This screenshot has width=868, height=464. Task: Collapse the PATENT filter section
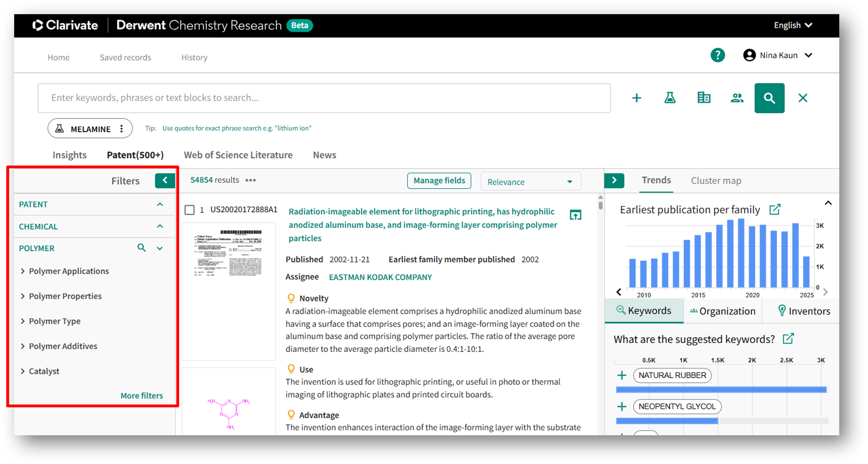pyautogui.click(x=160, y=204)
